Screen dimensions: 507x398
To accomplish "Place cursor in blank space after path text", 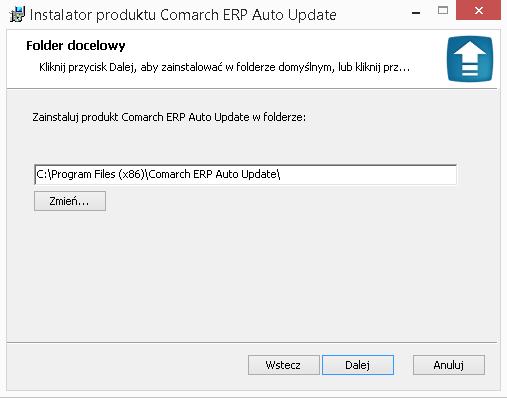I will 367,174.
